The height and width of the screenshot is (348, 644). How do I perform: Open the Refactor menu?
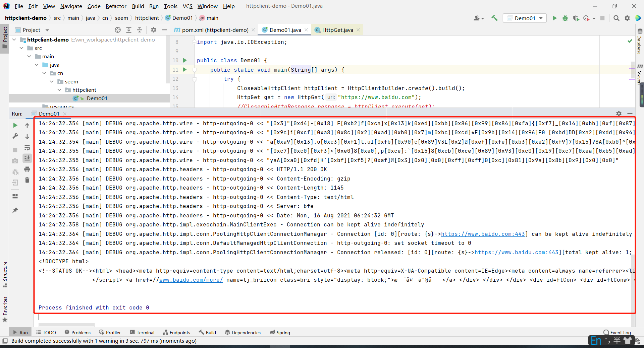point(116,6)
